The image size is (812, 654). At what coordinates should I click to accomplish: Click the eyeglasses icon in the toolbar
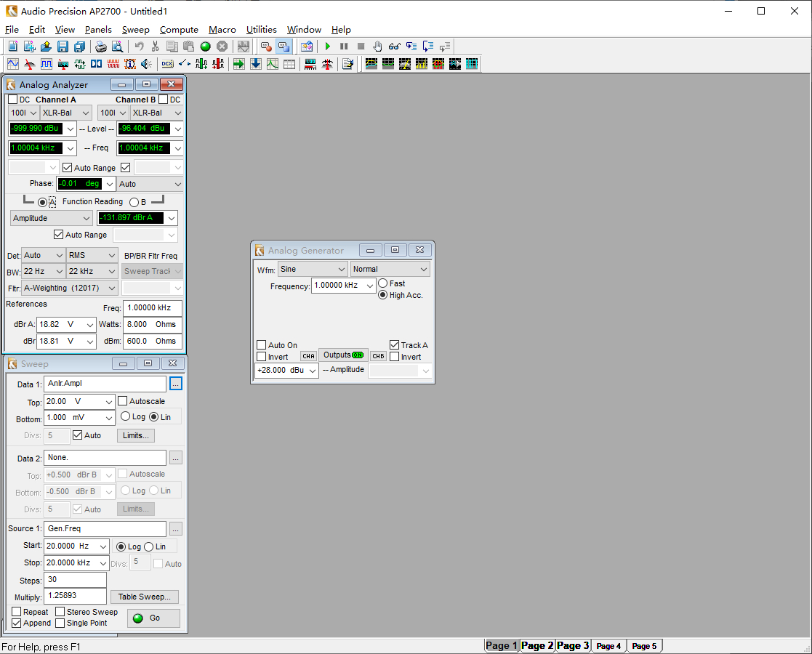click(394, 47)
